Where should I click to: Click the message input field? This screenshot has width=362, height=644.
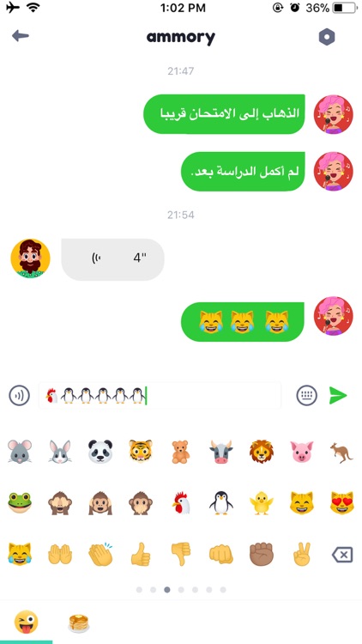click(160, 396)
